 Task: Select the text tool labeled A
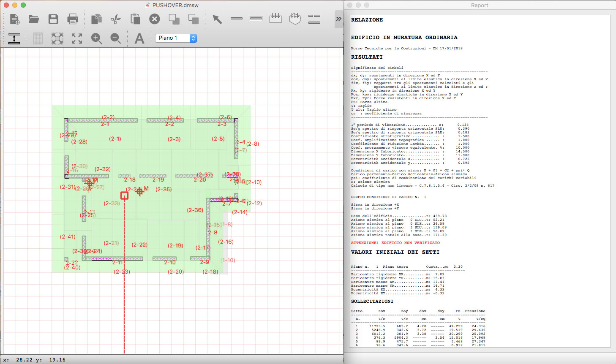tap(139, 38)
